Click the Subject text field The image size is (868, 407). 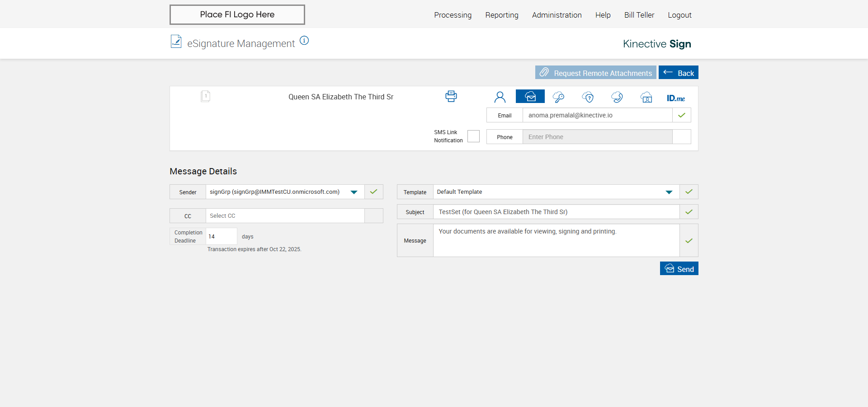tap(556, 212)
